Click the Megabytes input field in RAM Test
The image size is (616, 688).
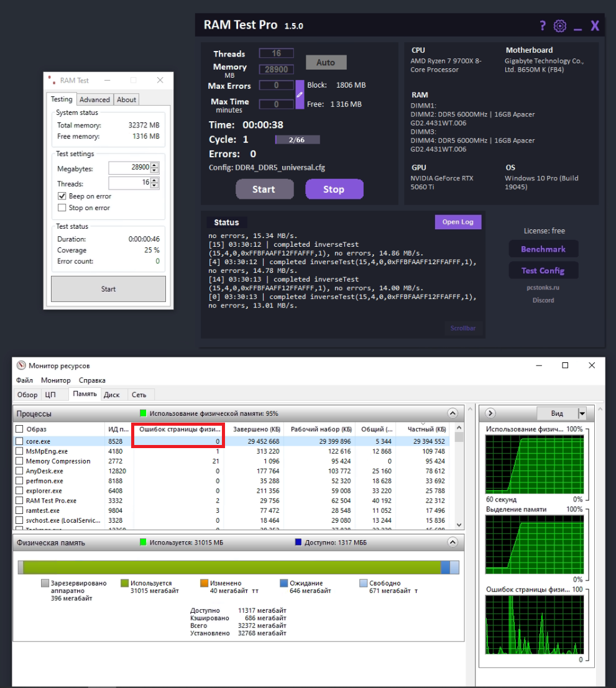129,168
